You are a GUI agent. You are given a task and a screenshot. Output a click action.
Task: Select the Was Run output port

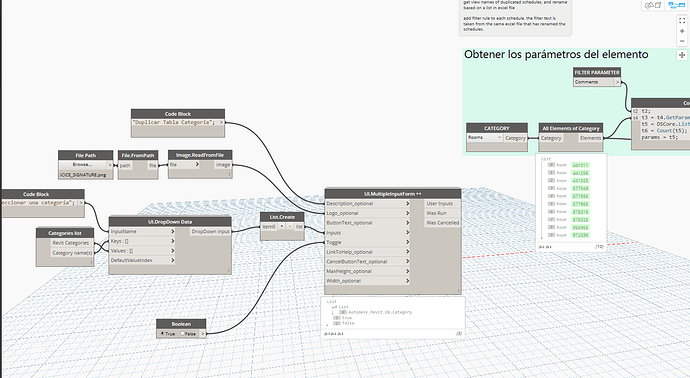pyautogui.click(x=442, y=213)
